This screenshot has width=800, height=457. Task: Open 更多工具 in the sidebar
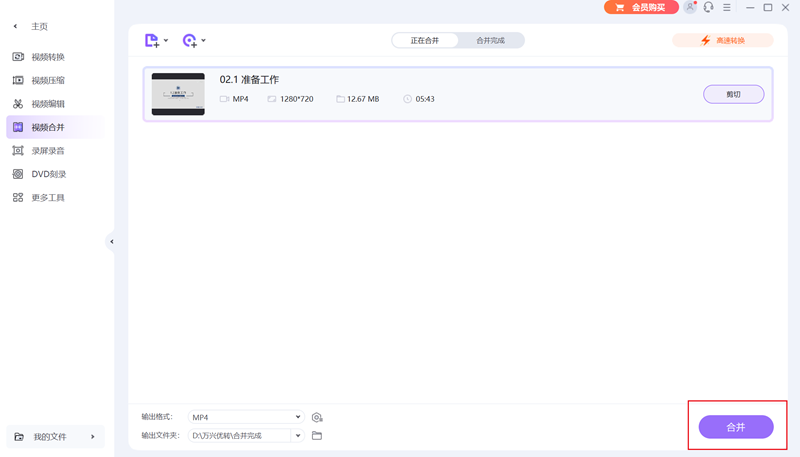[x=48, y=198]
